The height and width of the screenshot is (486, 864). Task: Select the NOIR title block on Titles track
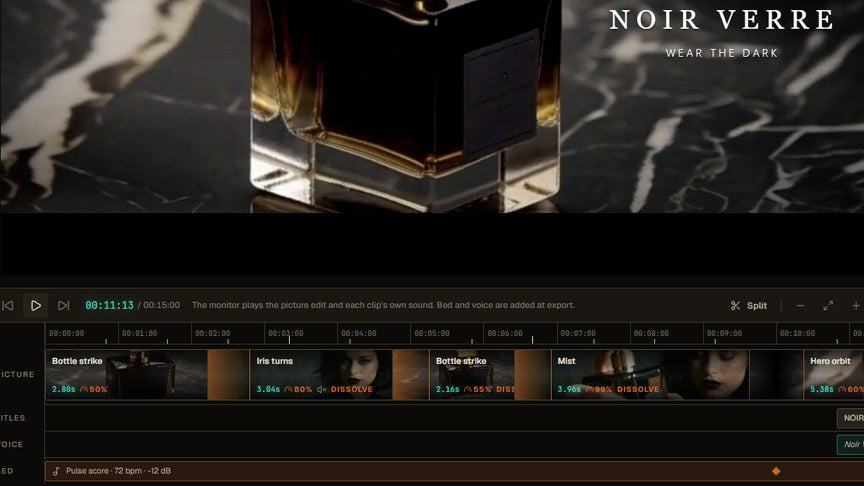click(x=851, y=418)
